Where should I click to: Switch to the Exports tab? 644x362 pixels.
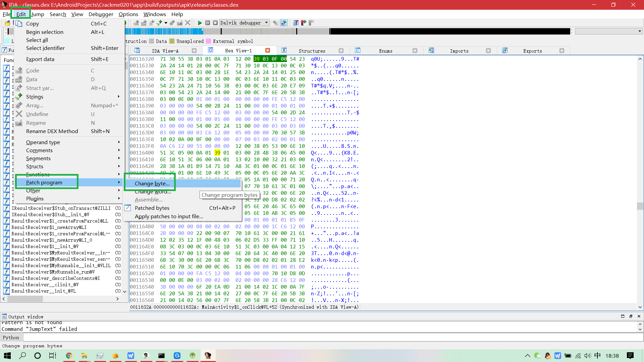[532, 51]
